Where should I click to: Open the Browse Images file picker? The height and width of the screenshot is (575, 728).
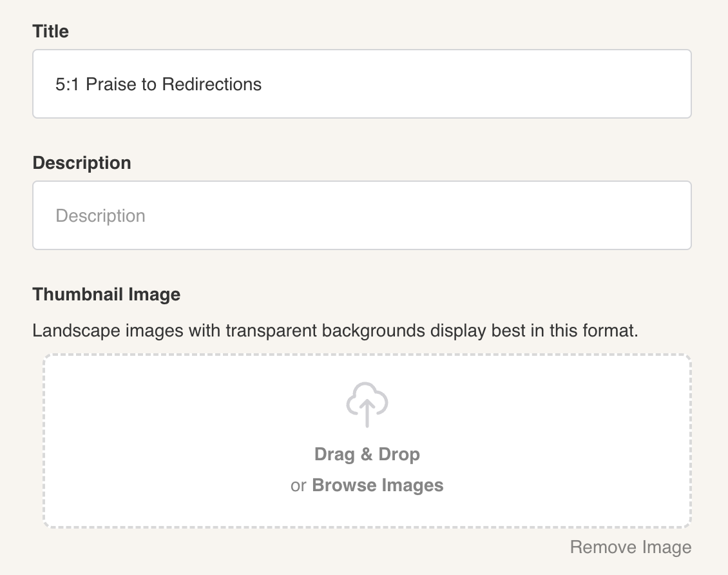378,485
